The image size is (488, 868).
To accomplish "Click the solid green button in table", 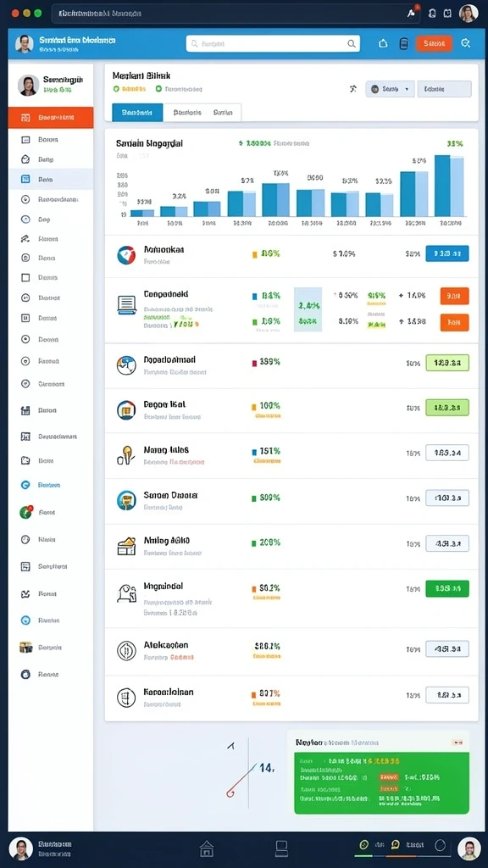I will pyautogui.click(x=447, y=588).
